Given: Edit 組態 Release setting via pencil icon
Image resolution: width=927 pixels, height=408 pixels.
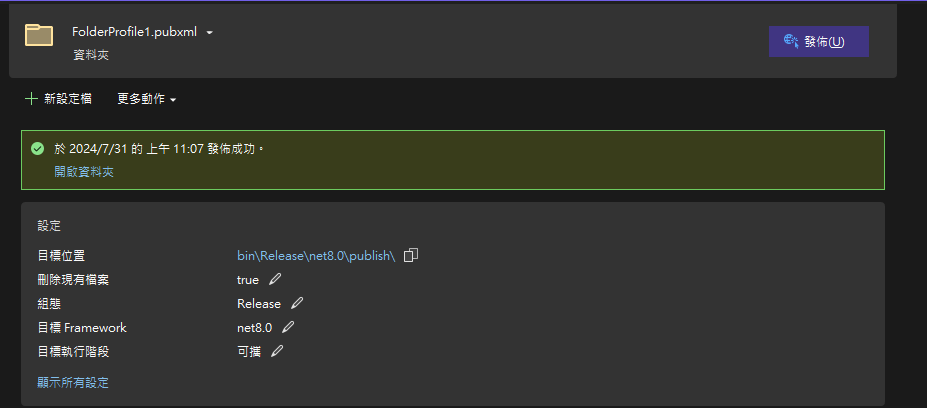Looking at the screenshot, I should (x=297, y=303).
